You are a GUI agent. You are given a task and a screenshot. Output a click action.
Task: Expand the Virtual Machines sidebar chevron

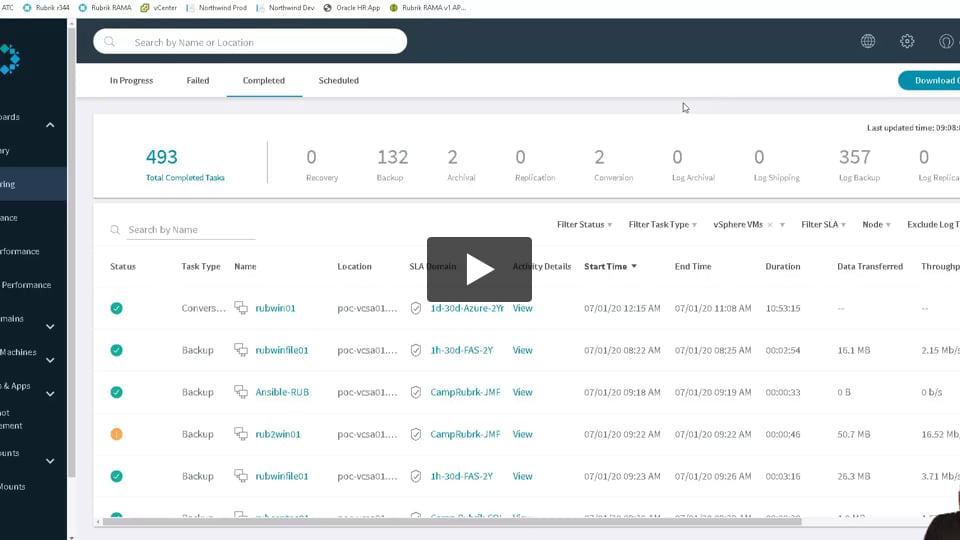coord(50,360)
